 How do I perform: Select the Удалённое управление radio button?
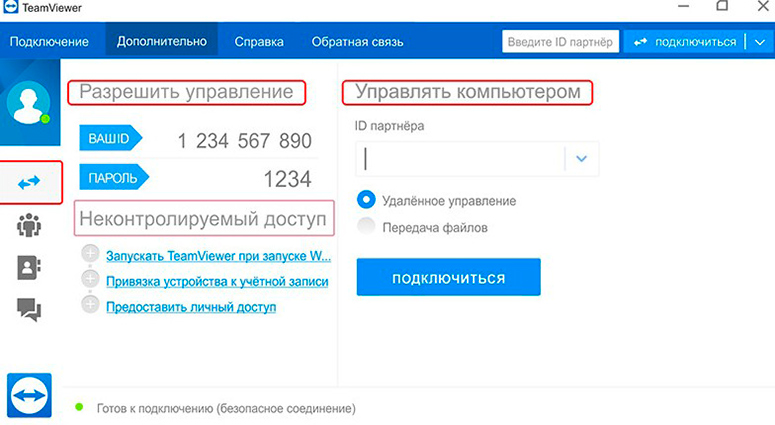pos(366,200)
